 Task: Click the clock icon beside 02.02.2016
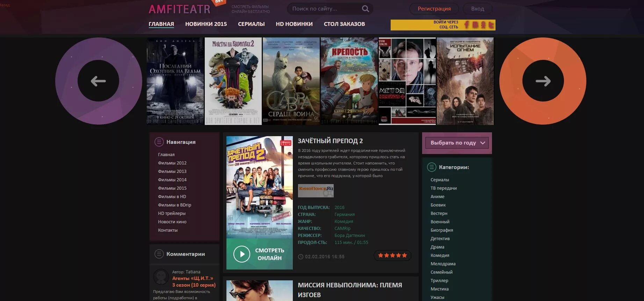(x=301, y=257)
